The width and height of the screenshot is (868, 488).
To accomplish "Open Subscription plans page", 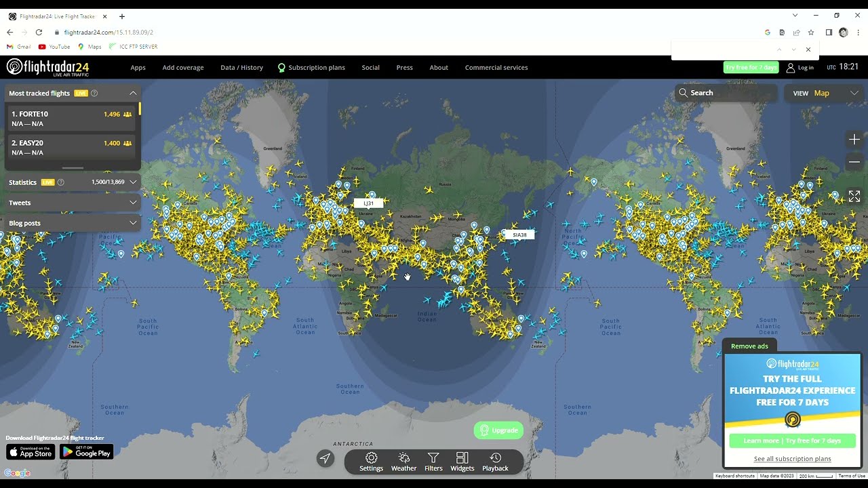I will tap(311, 67).
